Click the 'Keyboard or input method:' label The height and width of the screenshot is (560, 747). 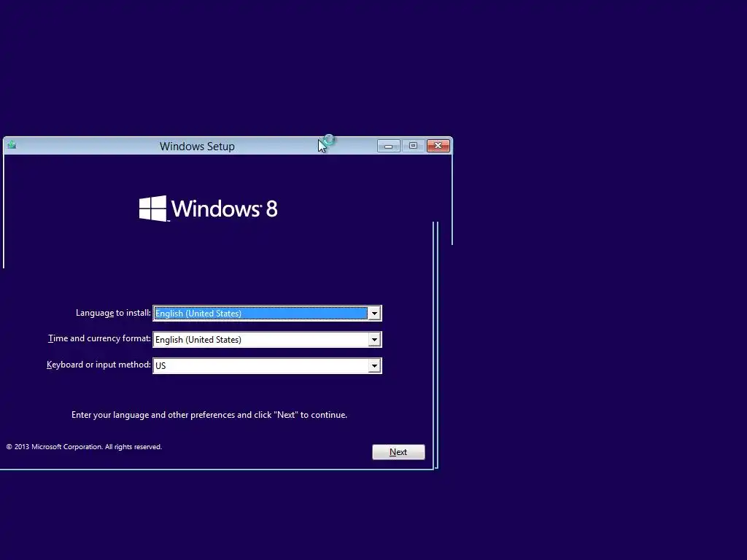pyautogui.click(x=98, y=365)
